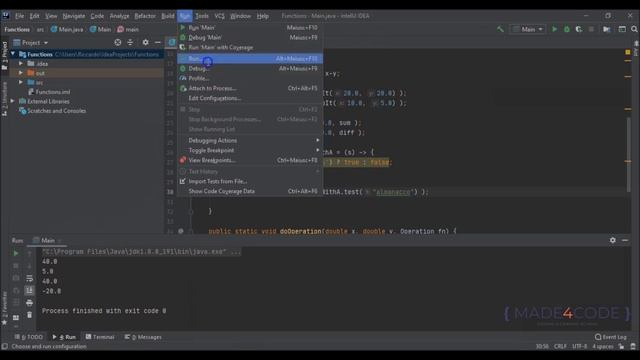This screenshot has height=360, width=640.
Task: Hide the Project panel with minus icon
Action: pyautogui.click(x=158, y=42)
